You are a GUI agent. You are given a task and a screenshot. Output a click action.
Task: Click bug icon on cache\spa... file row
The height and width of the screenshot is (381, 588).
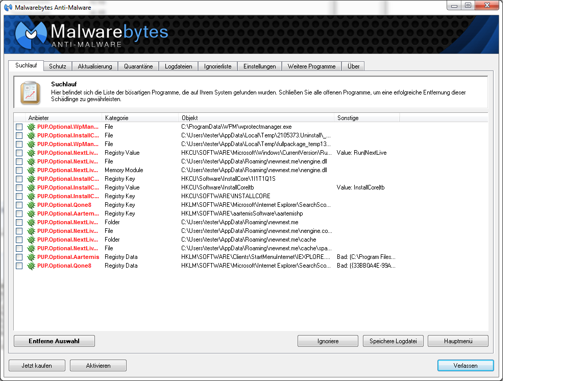[31, 248]
